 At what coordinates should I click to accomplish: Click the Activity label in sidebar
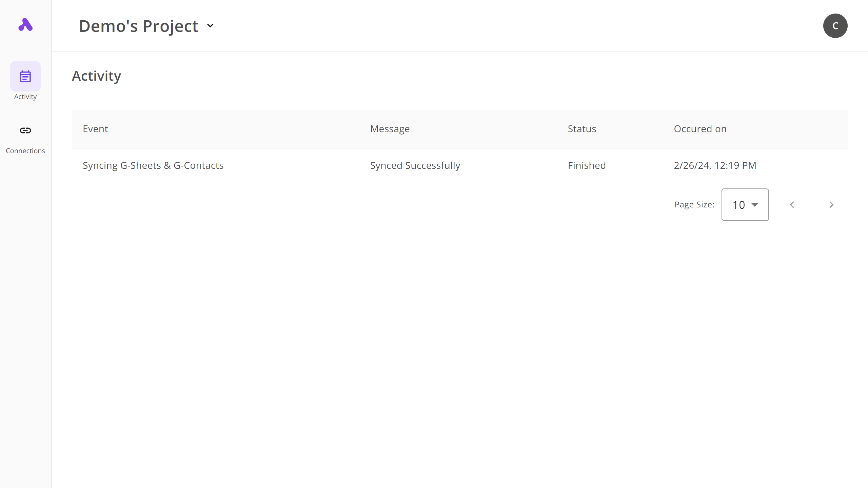[x=25, y=97]
